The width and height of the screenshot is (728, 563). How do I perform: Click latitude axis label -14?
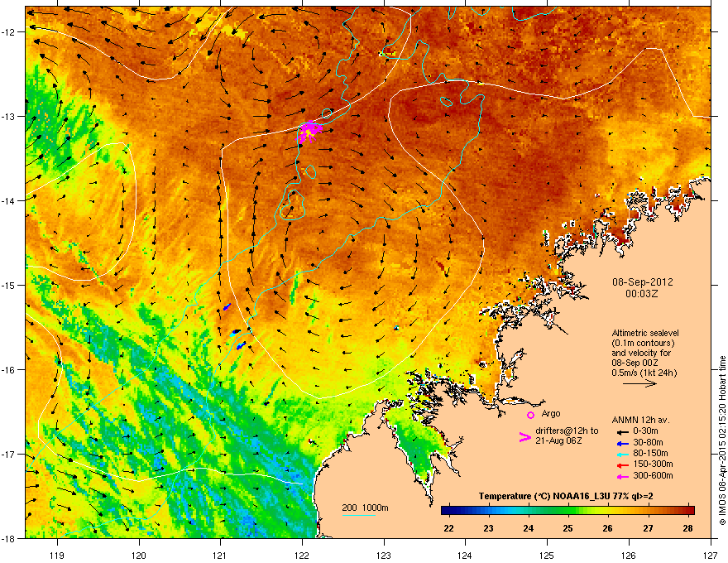click(x=9, y=200)
